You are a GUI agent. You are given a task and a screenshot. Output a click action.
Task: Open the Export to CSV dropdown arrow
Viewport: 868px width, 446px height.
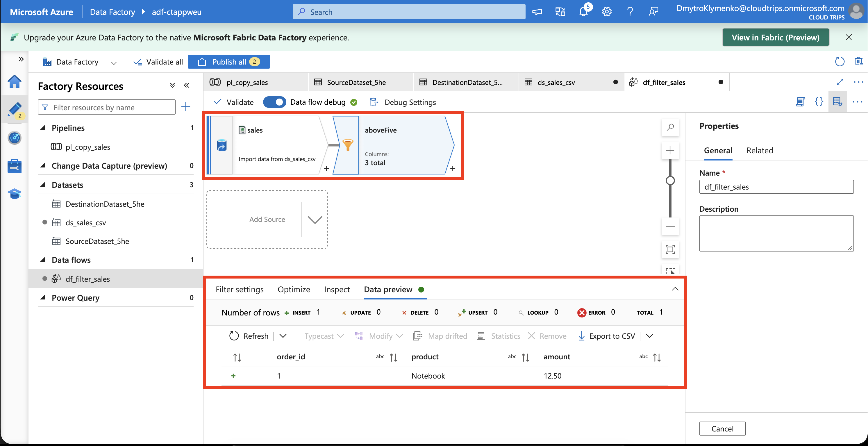click(x=650, y=336)
